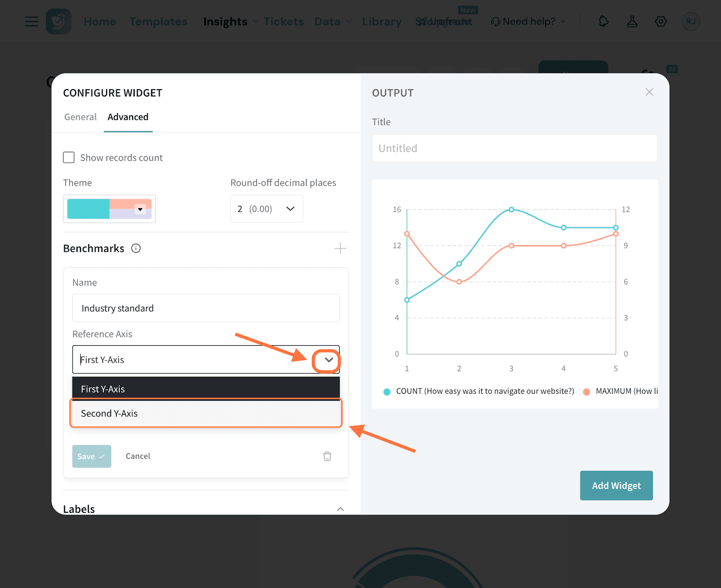Open Round-off decimal places dropdown

[266, 209]
